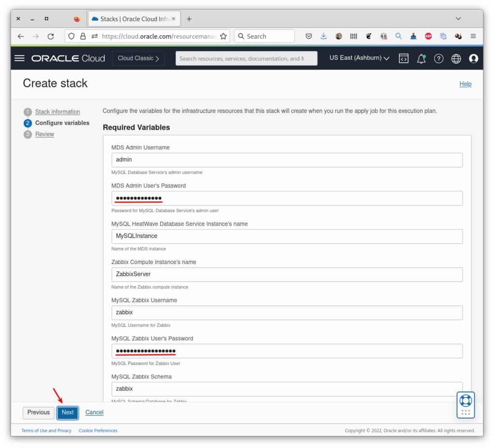Viewport: 494px width, 448px height.
Task: Click the "Required Variables" heading
Action: pos(137,127)
